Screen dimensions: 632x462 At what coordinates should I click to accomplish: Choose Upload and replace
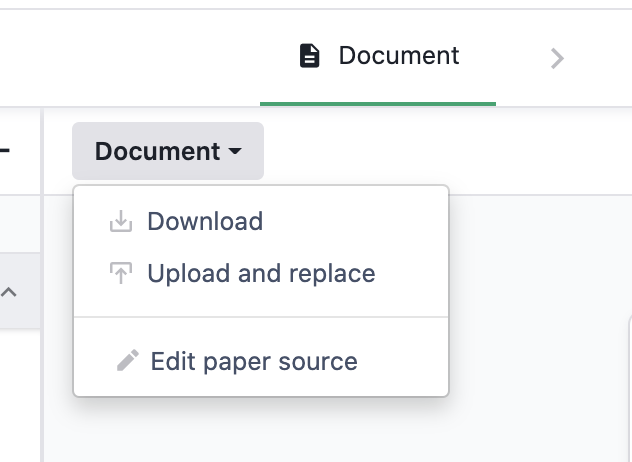pos(261,273)
